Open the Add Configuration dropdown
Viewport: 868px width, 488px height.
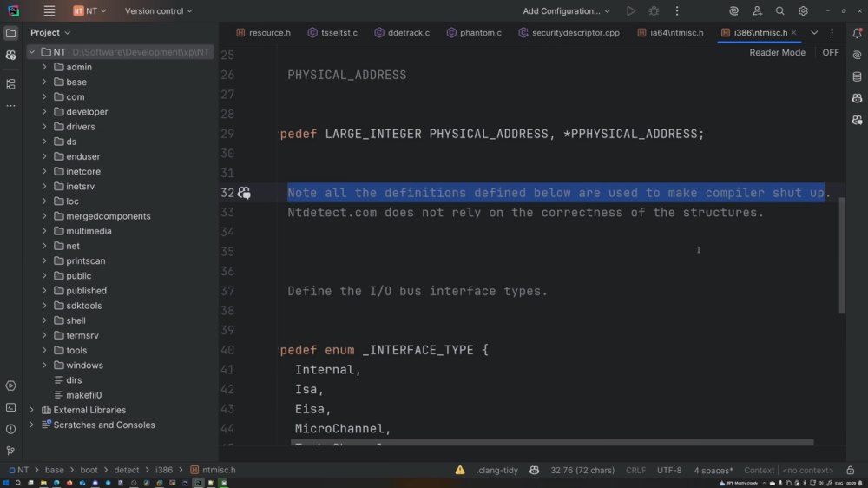click(x=566, y=11)
